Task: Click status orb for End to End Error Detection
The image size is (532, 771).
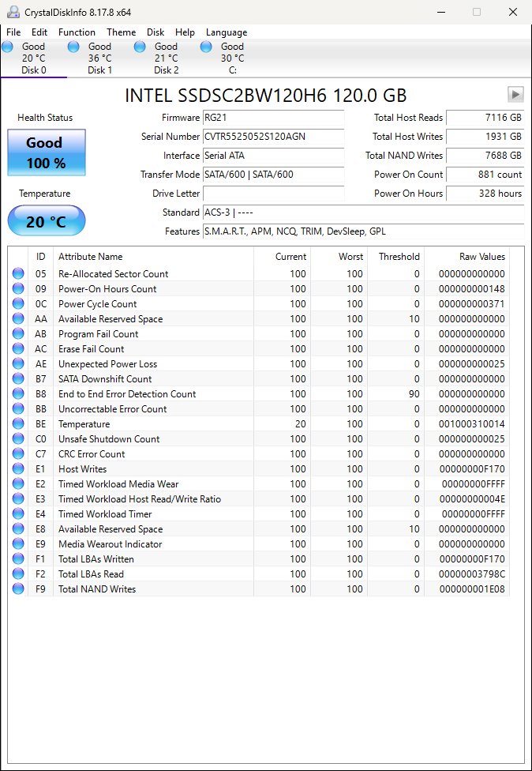Action: 18,393
